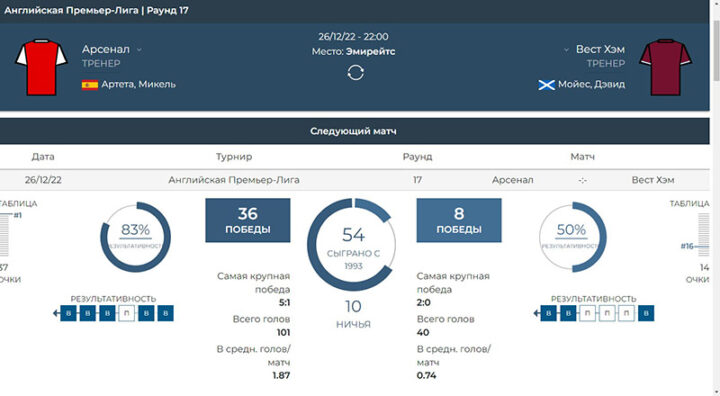
Task: Click Arsenal's average goals value 1.87
Action: [x=281, y=375]
